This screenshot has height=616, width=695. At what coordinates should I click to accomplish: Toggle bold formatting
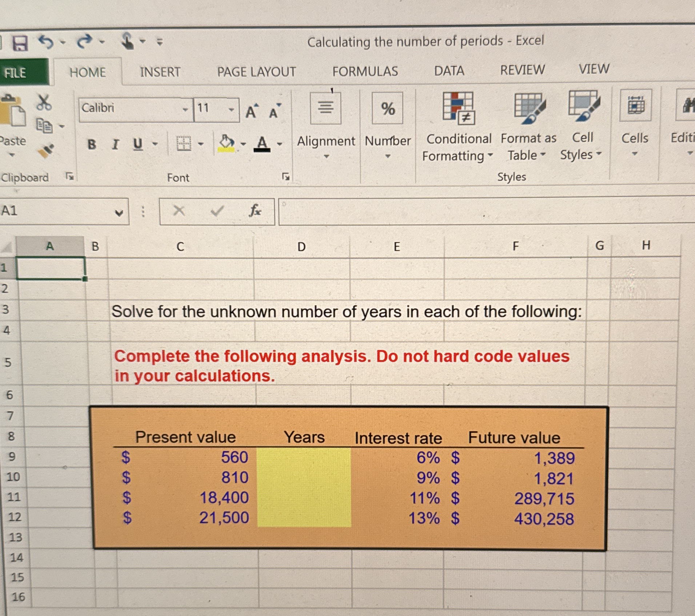[92, 144]
